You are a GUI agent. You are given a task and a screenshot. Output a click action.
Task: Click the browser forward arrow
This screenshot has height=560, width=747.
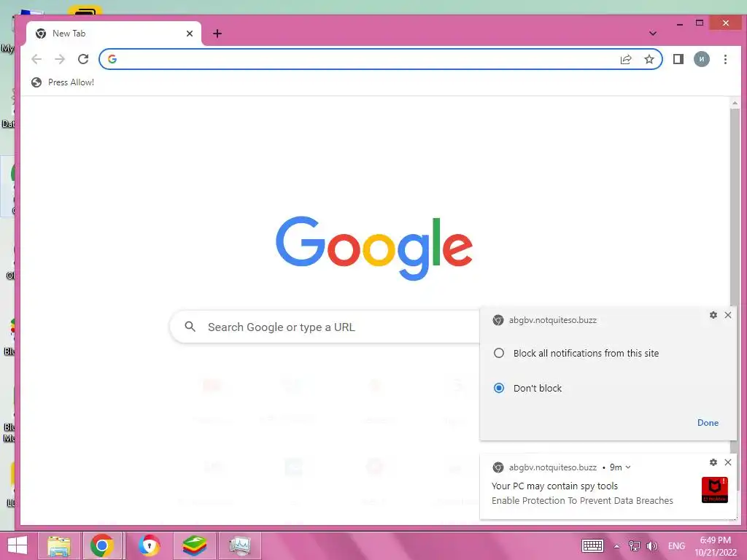coord(60,59)
